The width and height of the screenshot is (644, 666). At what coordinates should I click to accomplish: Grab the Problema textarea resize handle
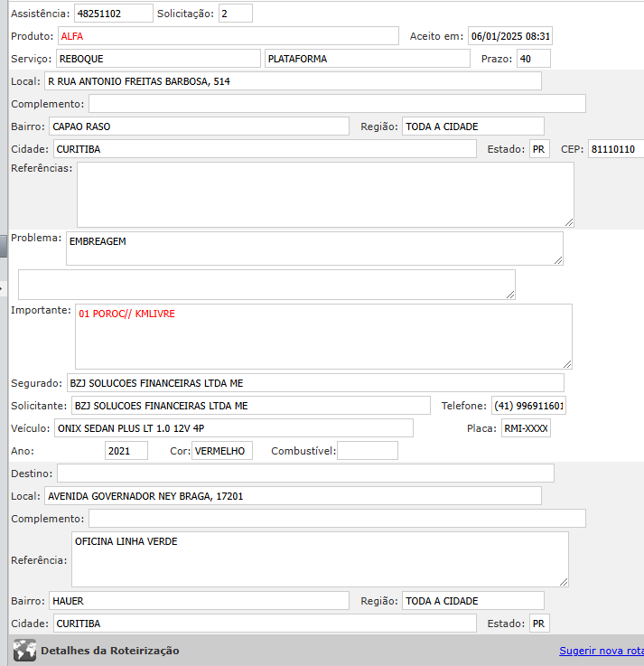558,260
